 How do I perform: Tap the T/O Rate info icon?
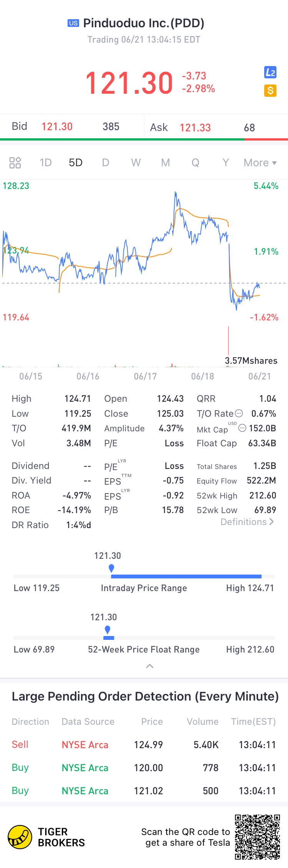pyautogui.click(x=239, y=413)
